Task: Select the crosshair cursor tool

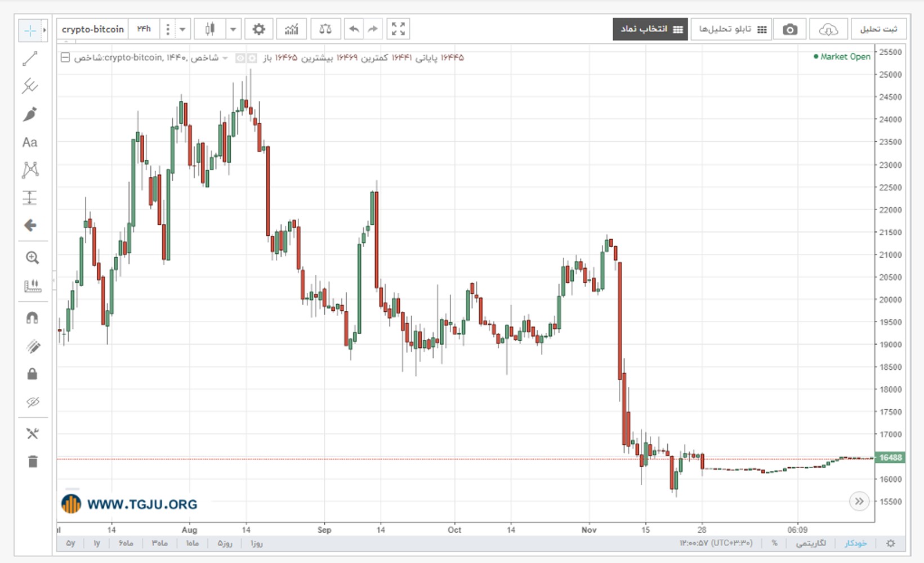Action: [30, 30]
